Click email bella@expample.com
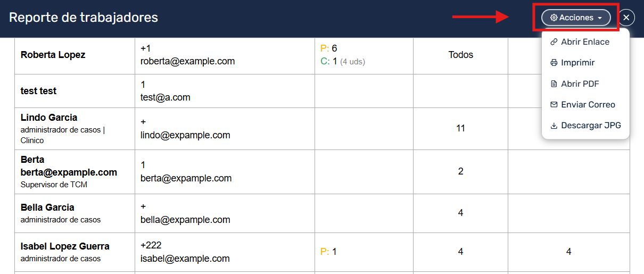 point(185,220)
